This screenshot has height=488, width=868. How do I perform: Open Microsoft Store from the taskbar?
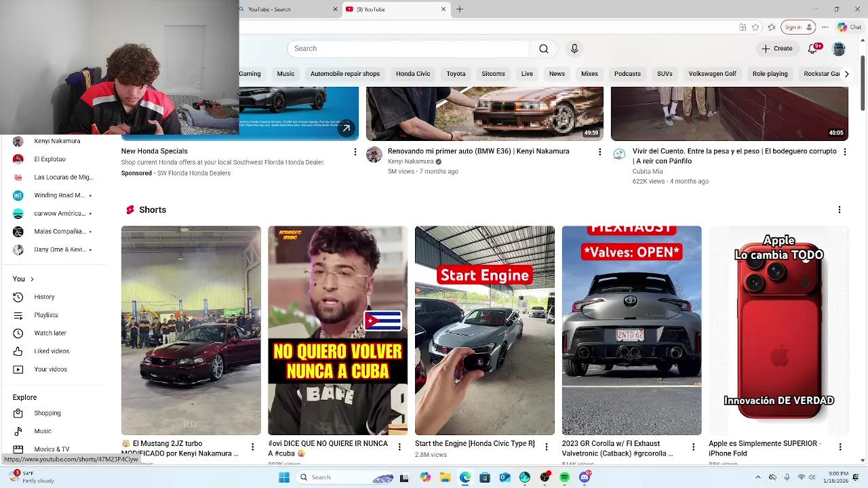coord(485,477)
